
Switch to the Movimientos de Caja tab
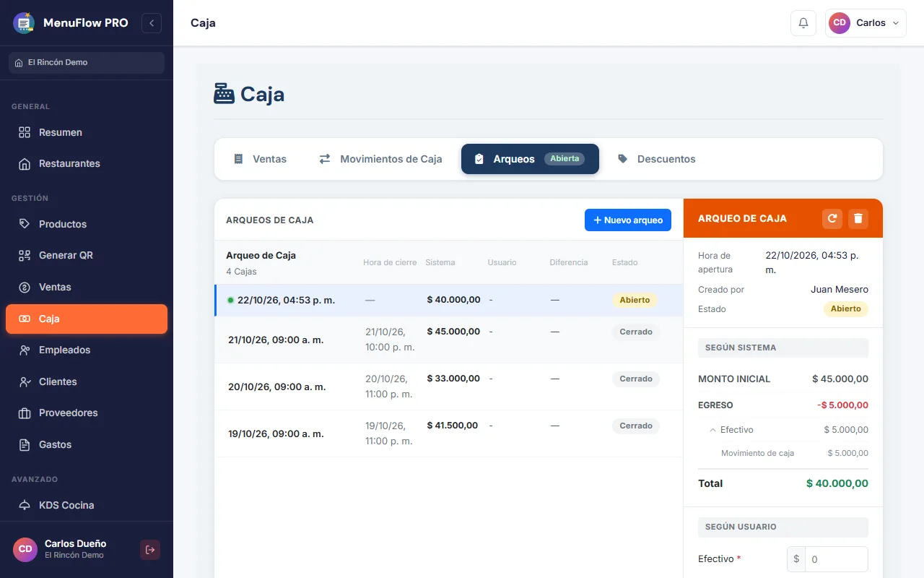(x=380, y=159)
